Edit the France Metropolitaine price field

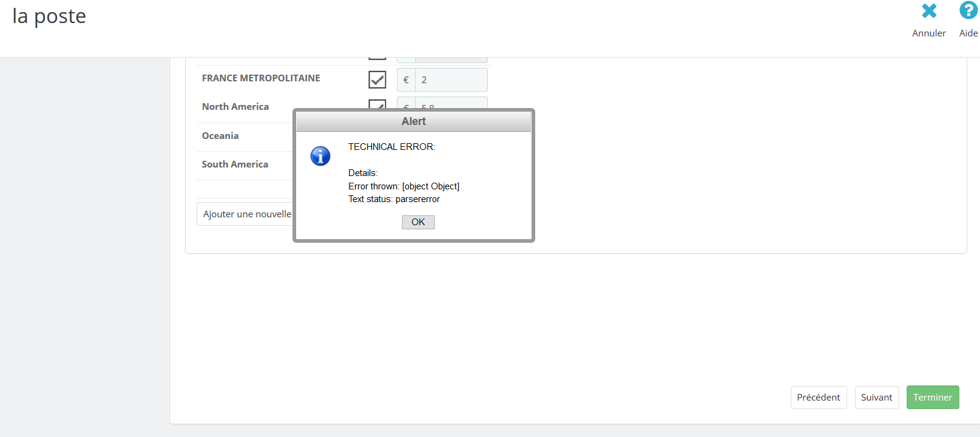(x=451, y=80)
